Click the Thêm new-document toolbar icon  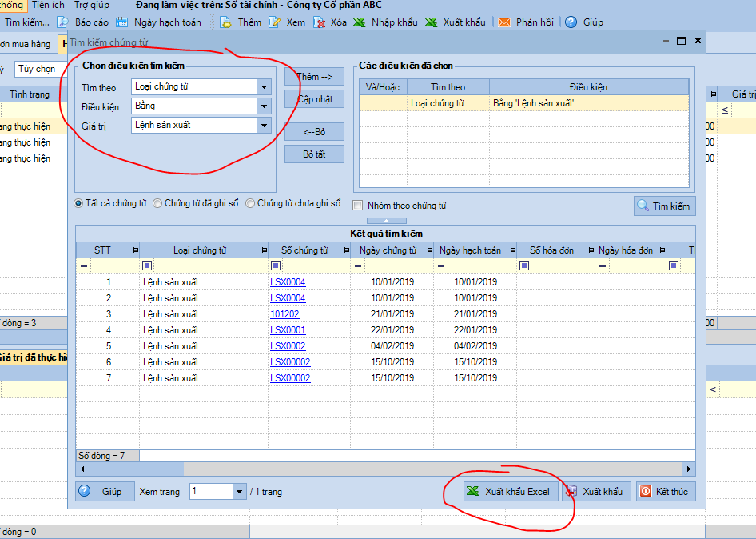point(225,22)
